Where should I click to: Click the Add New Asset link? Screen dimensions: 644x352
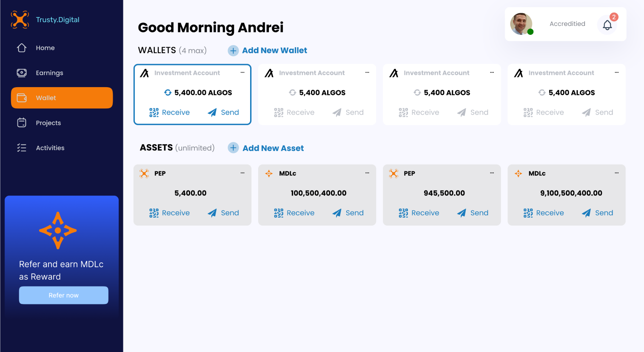point(273,148)
